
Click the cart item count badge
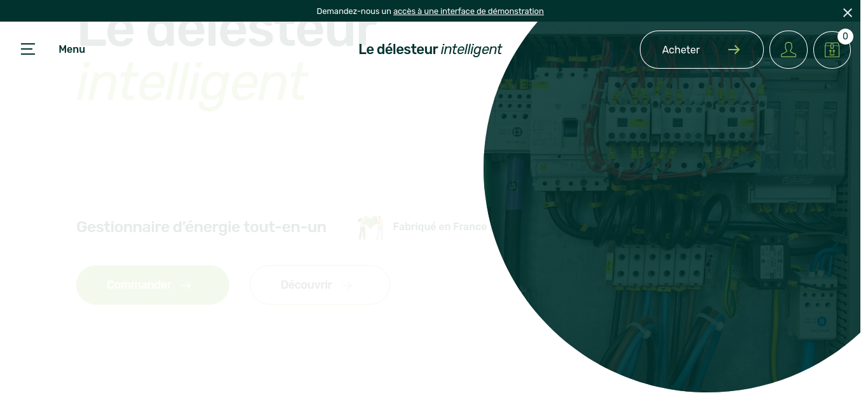(x=845, y=36)
